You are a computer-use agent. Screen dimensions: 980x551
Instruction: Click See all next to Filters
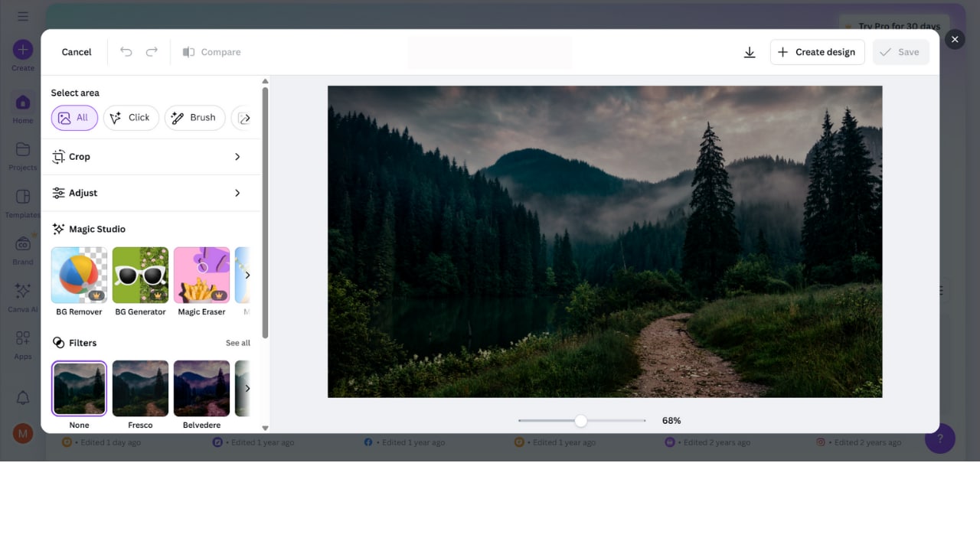(x=237, y=343)
